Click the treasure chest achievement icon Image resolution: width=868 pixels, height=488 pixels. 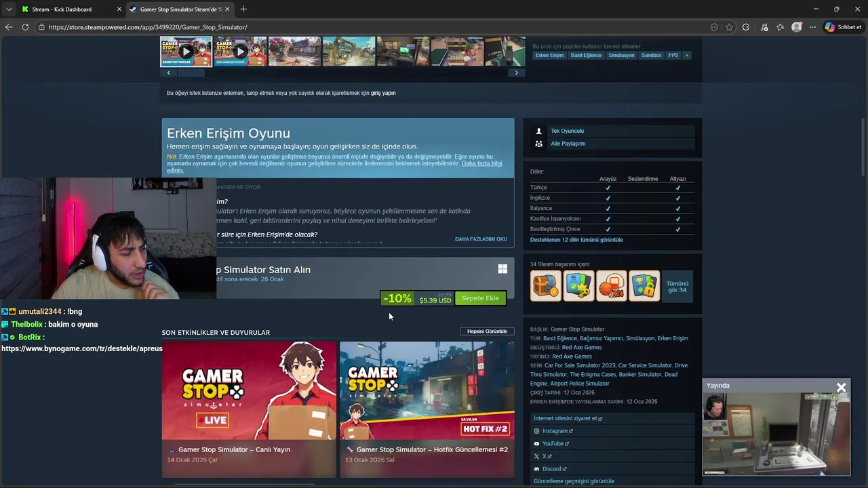point(546,286)
